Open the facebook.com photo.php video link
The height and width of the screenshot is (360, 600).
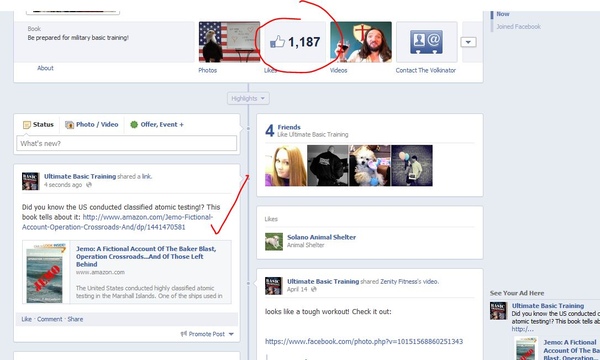click(364, 341)
